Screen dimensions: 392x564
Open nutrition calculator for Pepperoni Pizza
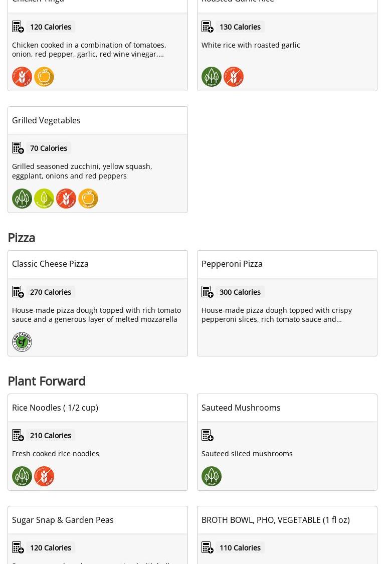208,292
